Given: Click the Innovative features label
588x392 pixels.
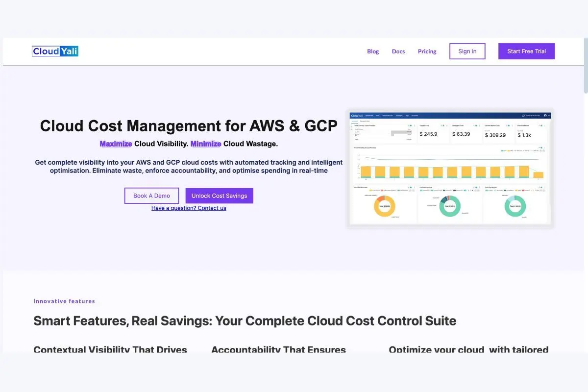Looking at the screenshot, I should pos(64,301).
